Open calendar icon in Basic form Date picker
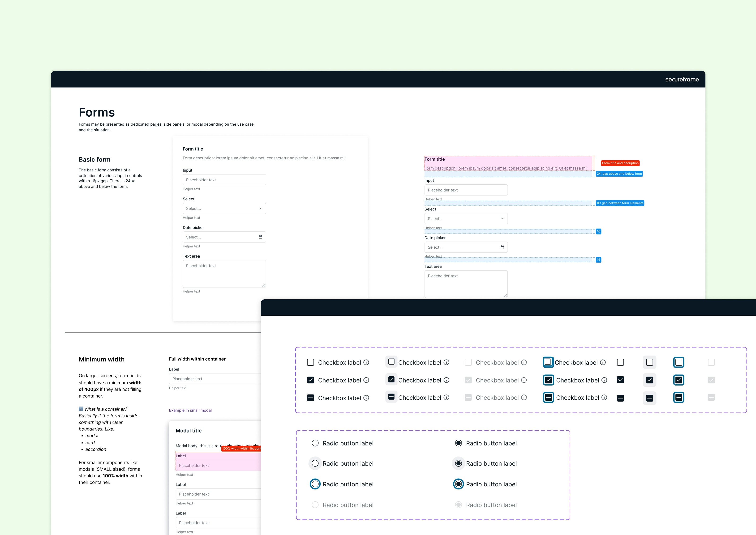This screenshot has width=756, height=535. pyautogui.click(x=260, y=237)
